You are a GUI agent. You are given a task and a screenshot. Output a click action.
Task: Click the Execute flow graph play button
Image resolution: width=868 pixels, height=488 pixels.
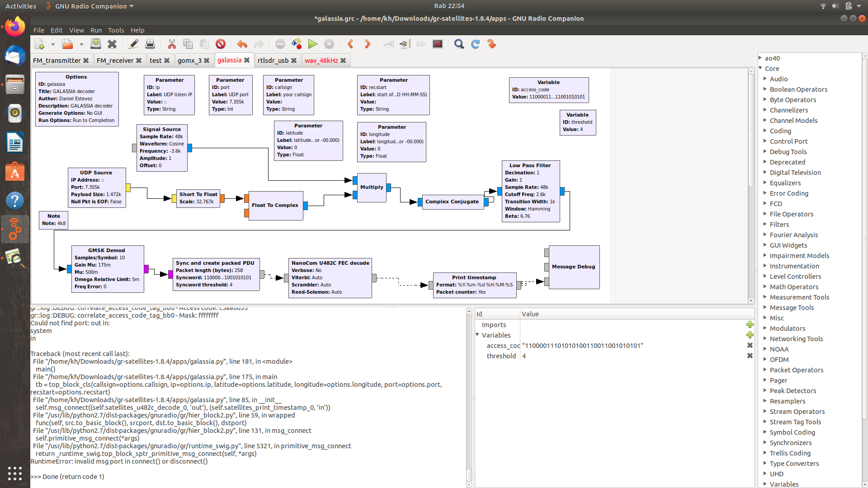click(x=312, y=44)
